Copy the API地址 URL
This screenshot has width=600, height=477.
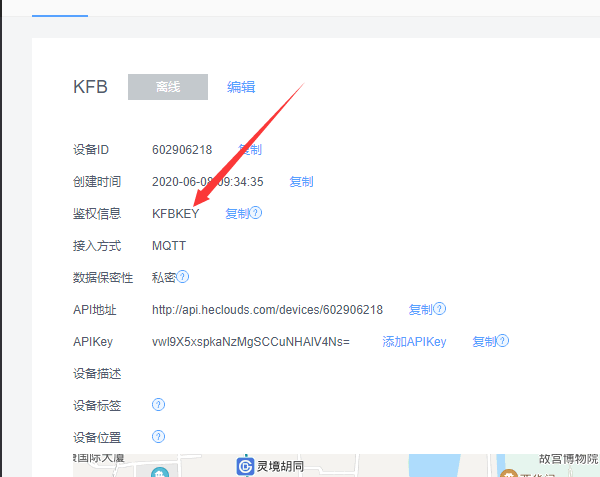421,309
